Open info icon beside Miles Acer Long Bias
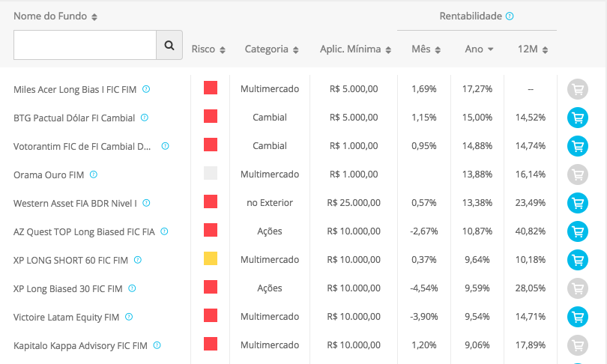607x364 pixels. click(x=146, y=89)
